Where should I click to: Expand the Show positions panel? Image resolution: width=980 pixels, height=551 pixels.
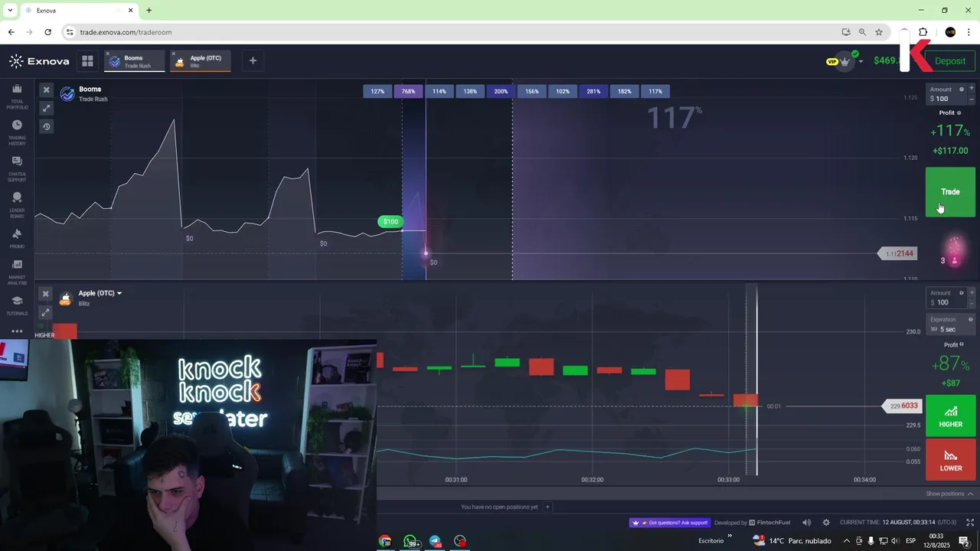949,494
